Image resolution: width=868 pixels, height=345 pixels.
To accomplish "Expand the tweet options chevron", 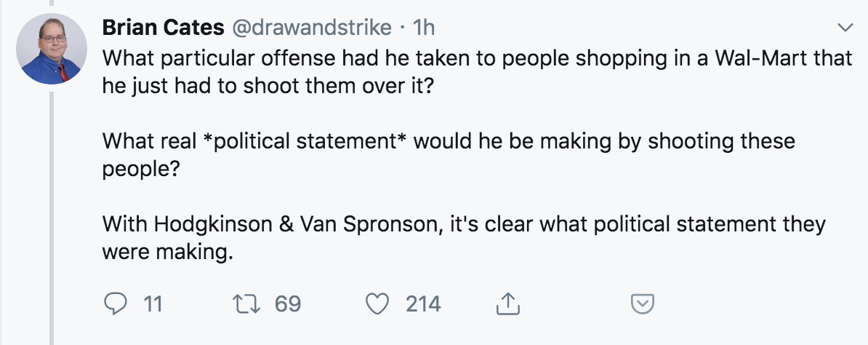I will pos(845,28).
